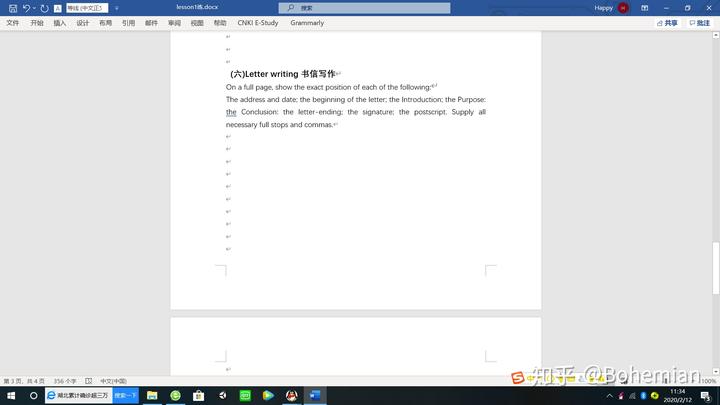Click the 100% zoom level in status bar
The image size is (720, 405).
point(709,381)
